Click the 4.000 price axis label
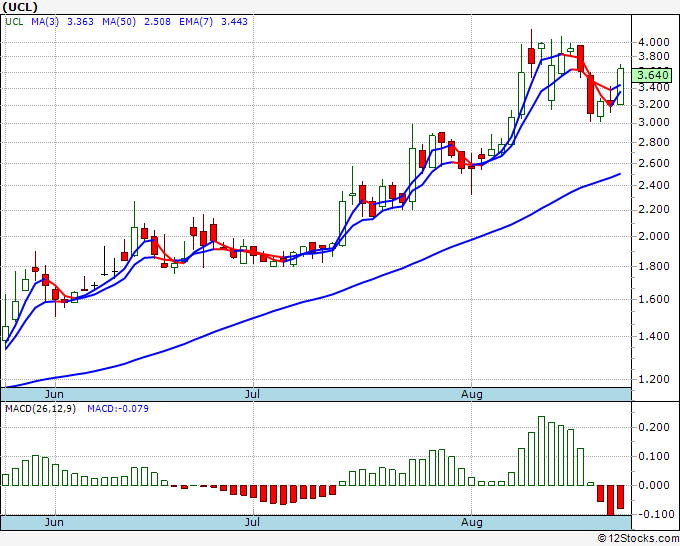The height and width of the screenshot is (546, 680). (x=654, y=43)
